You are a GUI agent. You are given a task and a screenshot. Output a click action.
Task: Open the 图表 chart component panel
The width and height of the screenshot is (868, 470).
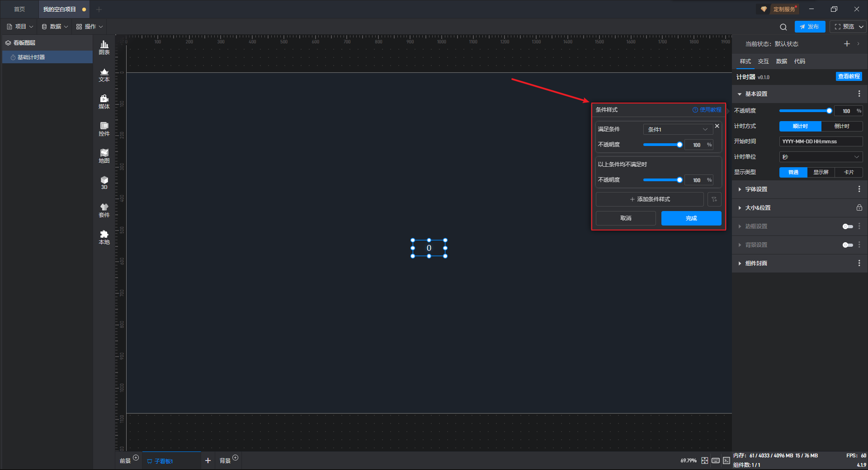tap(104, 47)
